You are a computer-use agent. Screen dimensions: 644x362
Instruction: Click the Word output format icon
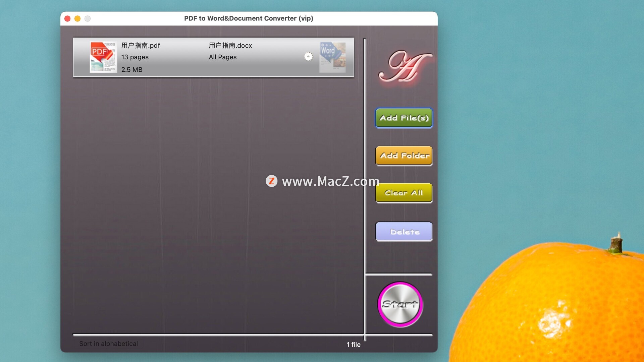coord(332,57)
